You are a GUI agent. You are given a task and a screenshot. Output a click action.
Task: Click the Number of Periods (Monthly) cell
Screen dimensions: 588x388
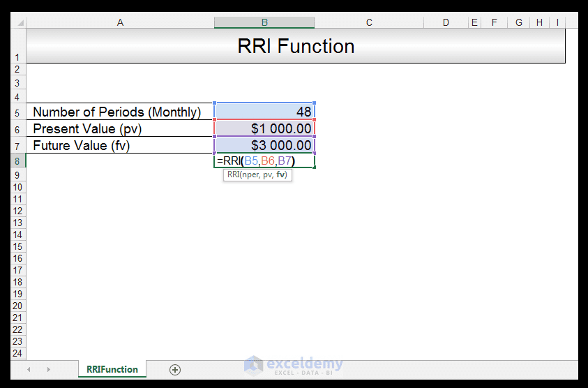point(120,112)
